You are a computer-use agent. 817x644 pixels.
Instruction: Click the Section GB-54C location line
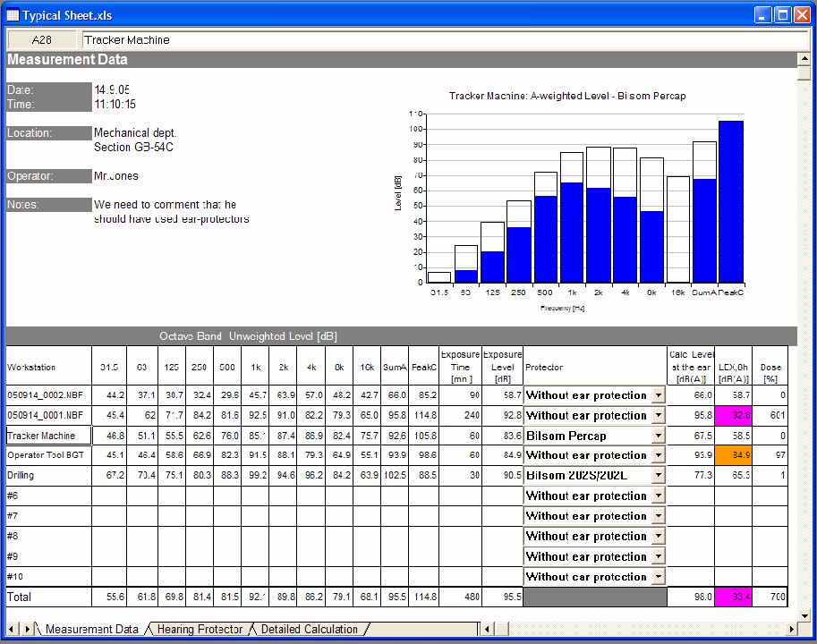tap(133, 148)
